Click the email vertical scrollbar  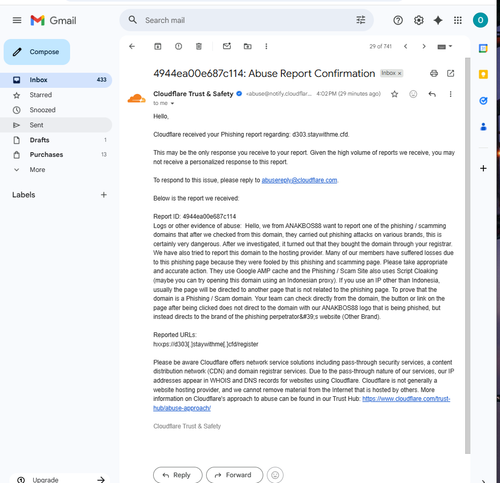click(468, 255)
